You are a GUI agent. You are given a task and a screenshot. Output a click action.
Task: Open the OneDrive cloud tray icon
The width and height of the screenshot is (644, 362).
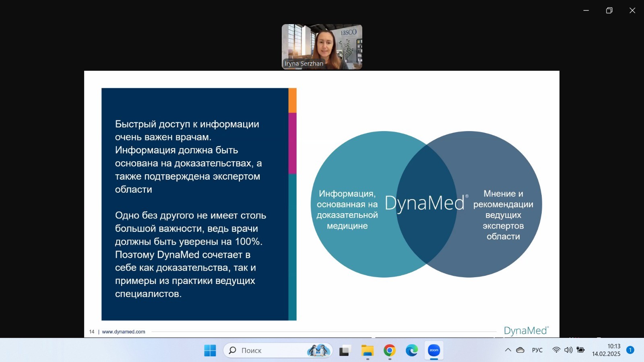pyautogui.click(x=520, y=350)
